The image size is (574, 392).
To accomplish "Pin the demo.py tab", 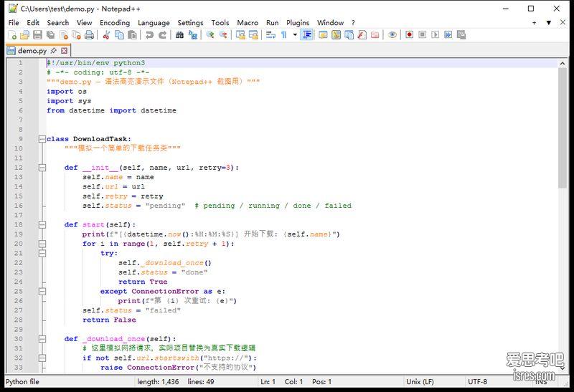I will tap(53, 50).
